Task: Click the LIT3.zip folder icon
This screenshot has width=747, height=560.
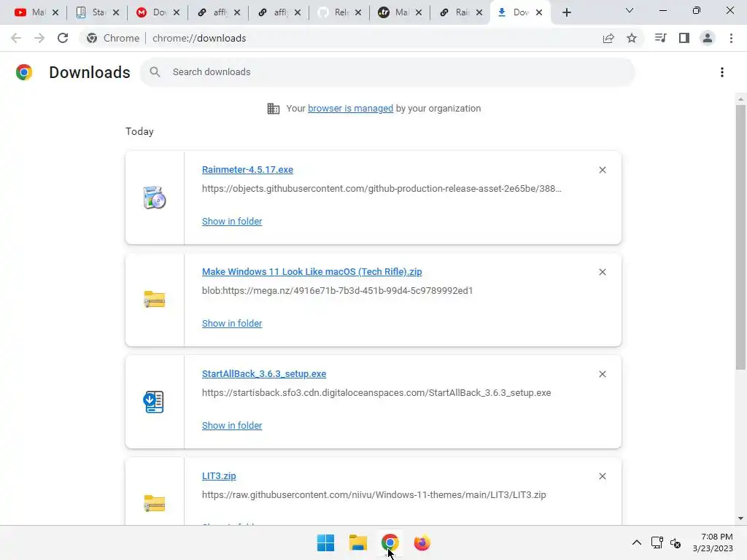Action: pyautogui.click(x=155, y=503)
